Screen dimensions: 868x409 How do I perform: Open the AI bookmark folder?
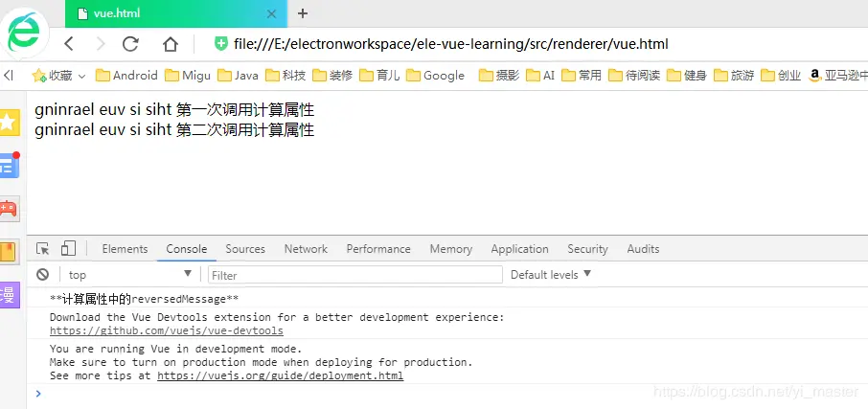540,76
